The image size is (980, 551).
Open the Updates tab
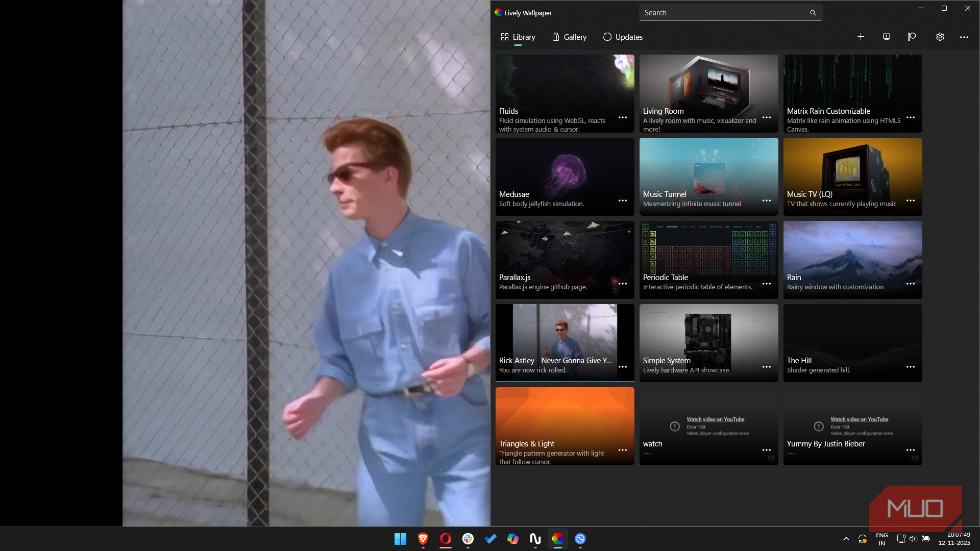pos(623,37)
